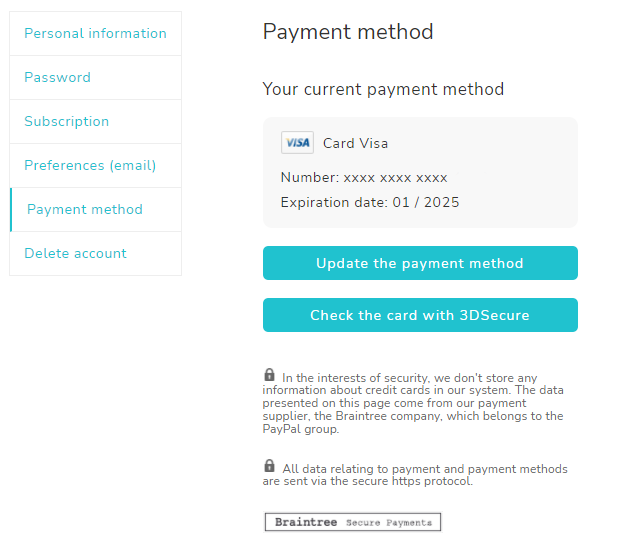
Task: Click the Braintree security information paragraph
Action: 413,403
